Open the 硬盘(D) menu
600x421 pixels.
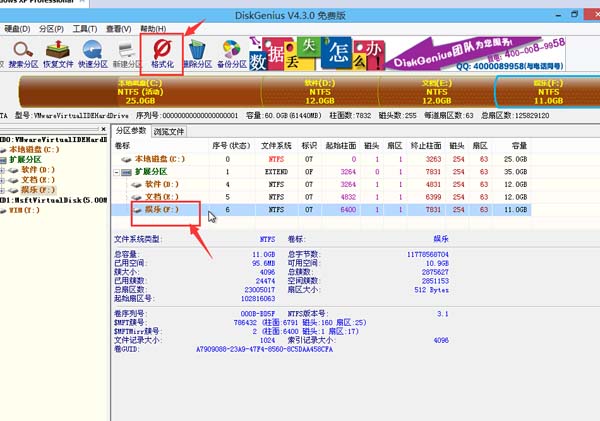(x=17, y=29)
